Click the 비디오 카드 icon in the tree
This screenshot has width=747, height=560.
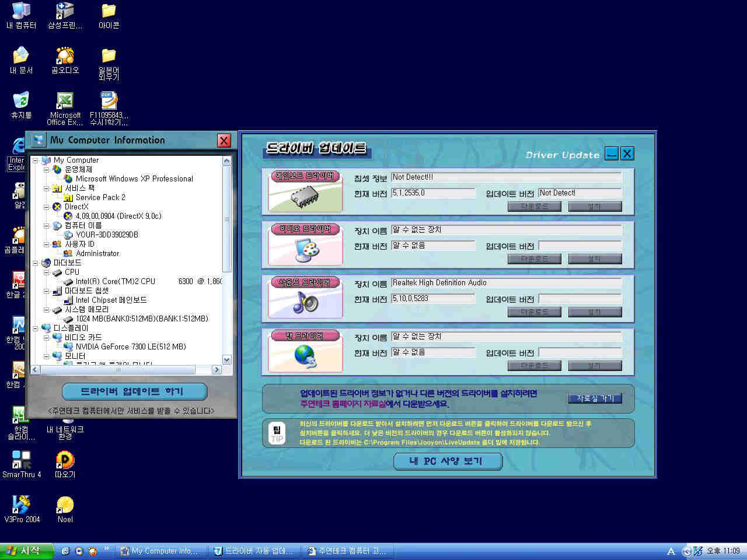[x=57, y=337]
